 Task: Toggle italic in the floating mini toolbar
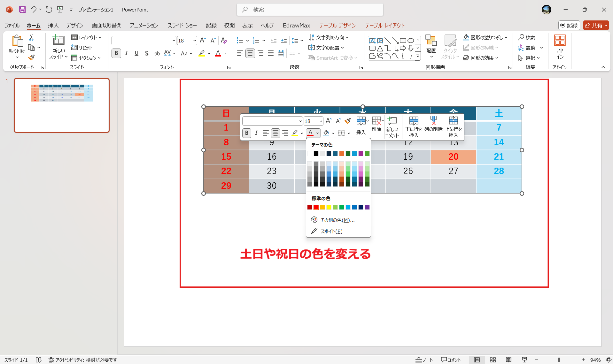(x=256, y=133)
